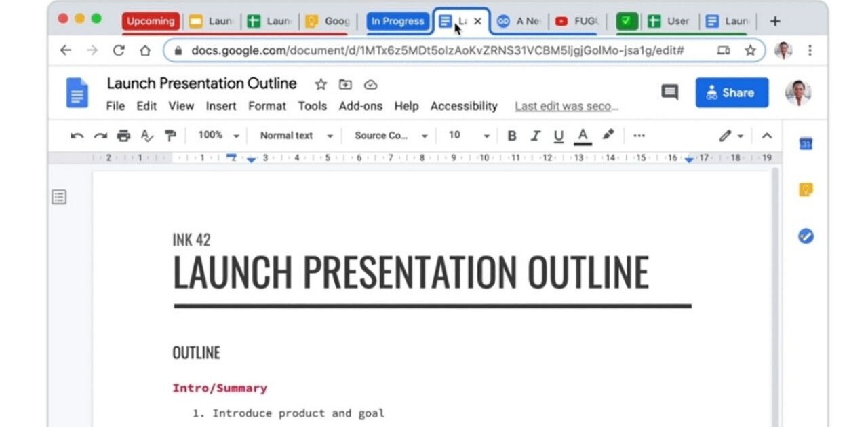Open the font size 10 dropdown
This screenshot has width=868, height=427.
pos(468,136)
